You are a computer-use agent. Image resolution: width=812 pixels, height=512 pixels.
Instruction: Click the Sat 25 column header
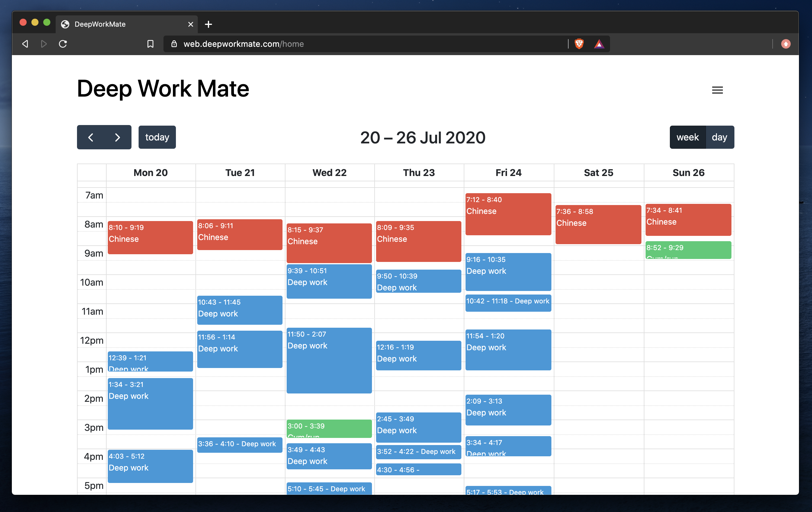coord(598,173)
